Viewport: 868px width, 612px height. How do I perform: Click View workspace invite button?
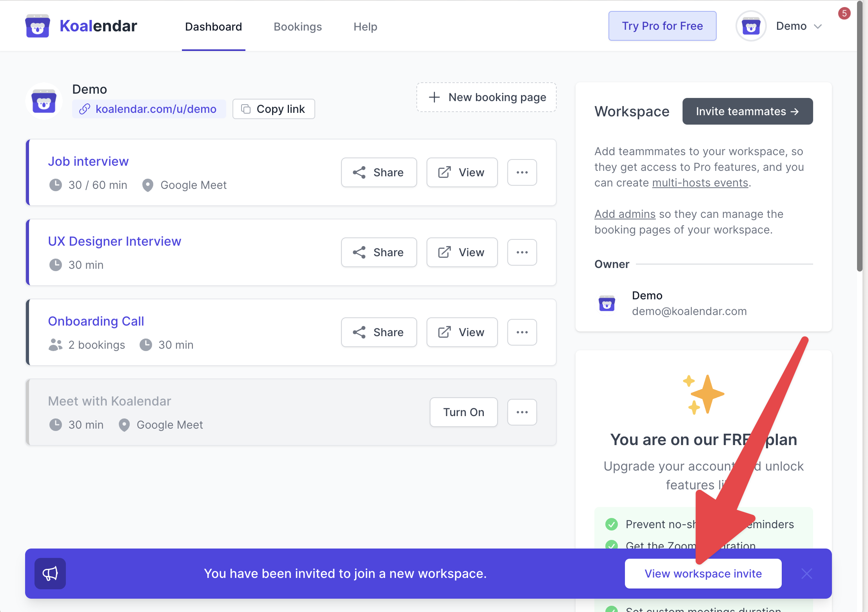coord(703,574)
